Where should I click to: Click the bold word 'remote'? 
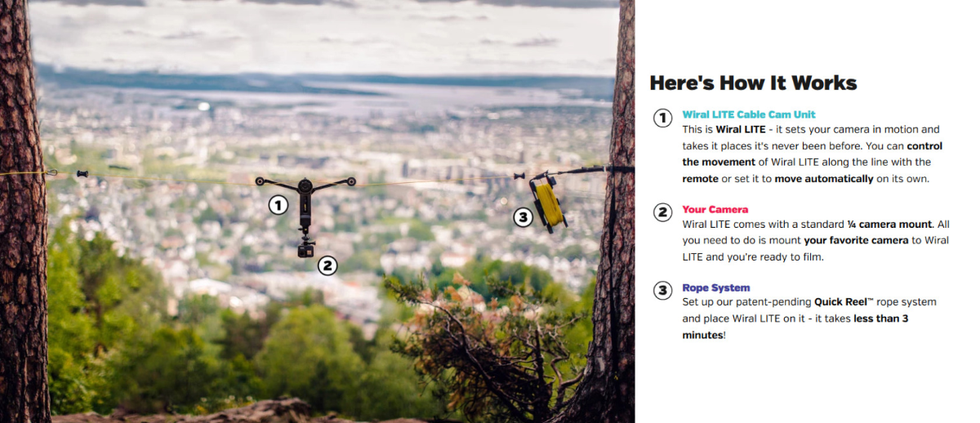[700, 179]
